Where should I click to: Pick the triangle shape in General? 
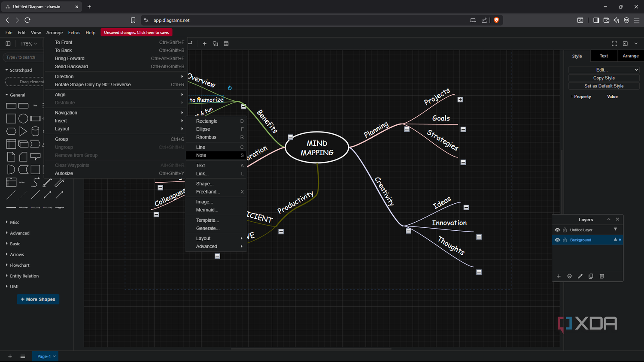23,131
